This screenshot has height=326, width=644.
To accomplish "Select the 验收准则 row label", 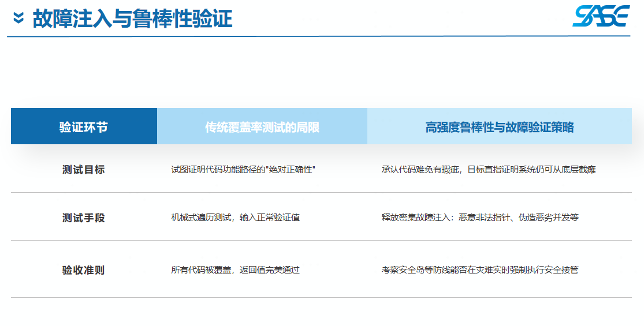I will [83, 270].
